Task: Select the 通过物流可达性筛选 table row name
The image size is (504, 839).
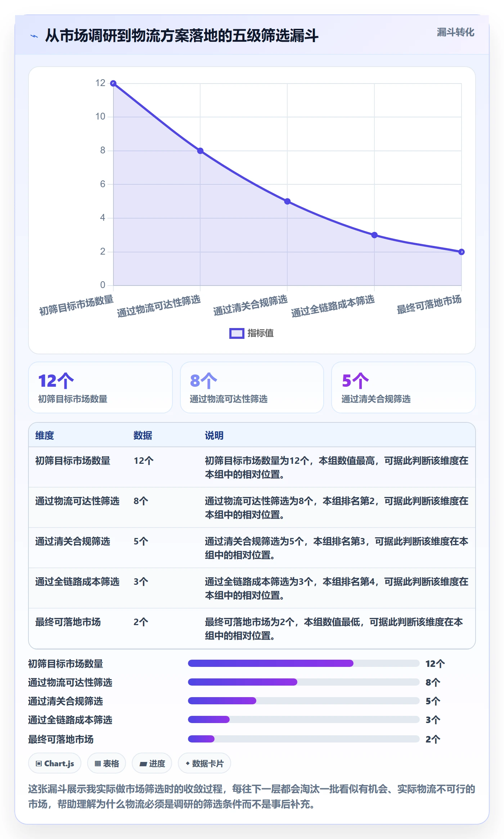Action: [77, 501]
